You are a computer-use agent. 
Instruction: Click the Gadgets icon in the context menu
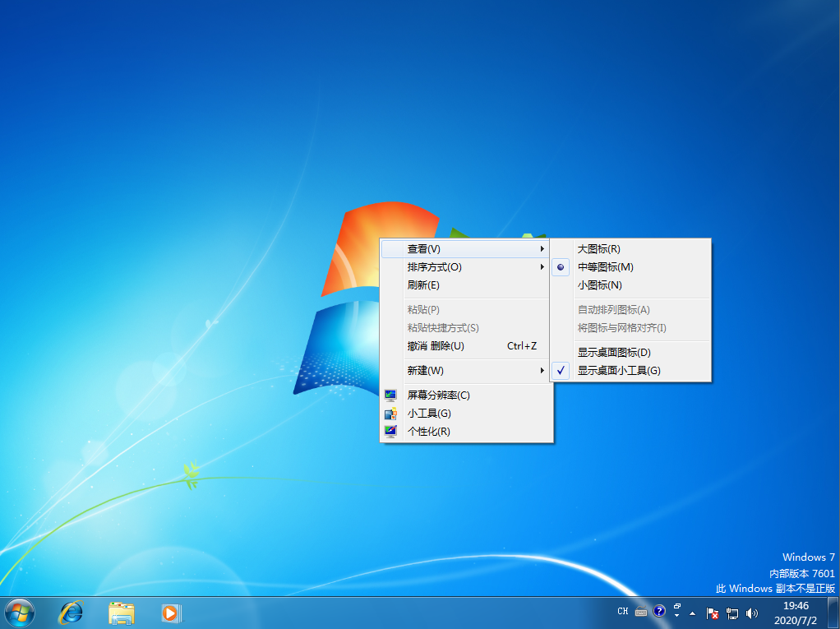[x=390, y=413]
